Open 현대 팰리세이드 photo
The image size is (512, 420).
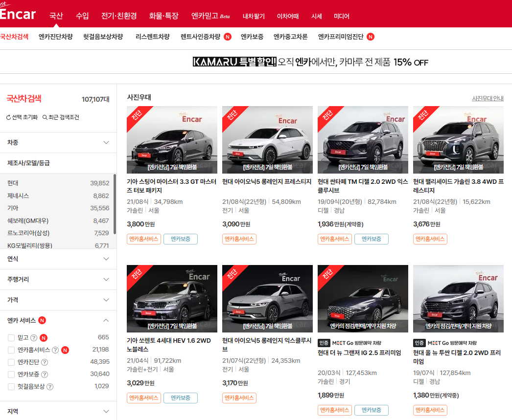[458, 140]
